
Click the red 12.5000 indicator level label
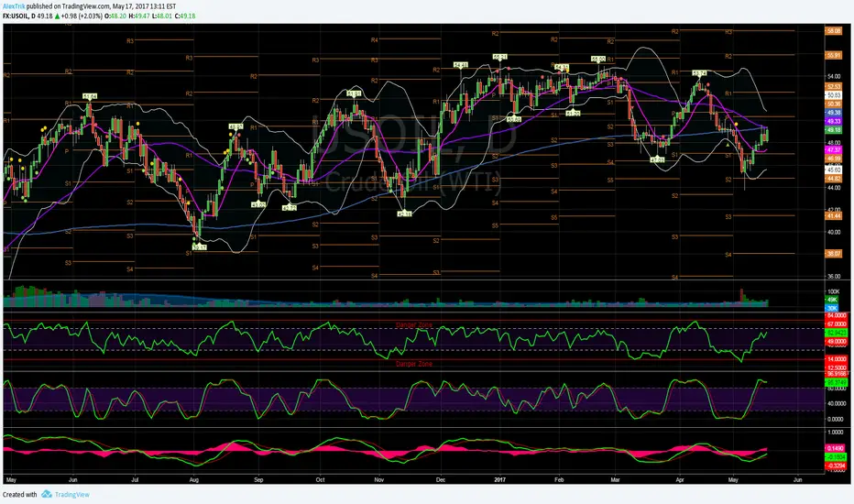pyautogui.click(x=837, y=367)
